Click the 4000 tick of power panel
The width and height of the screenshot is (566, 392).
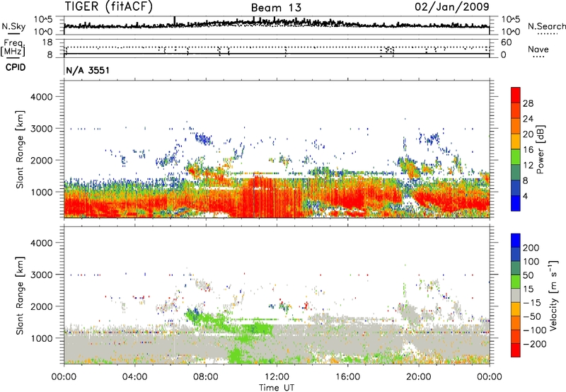click(x=42, y=97)
